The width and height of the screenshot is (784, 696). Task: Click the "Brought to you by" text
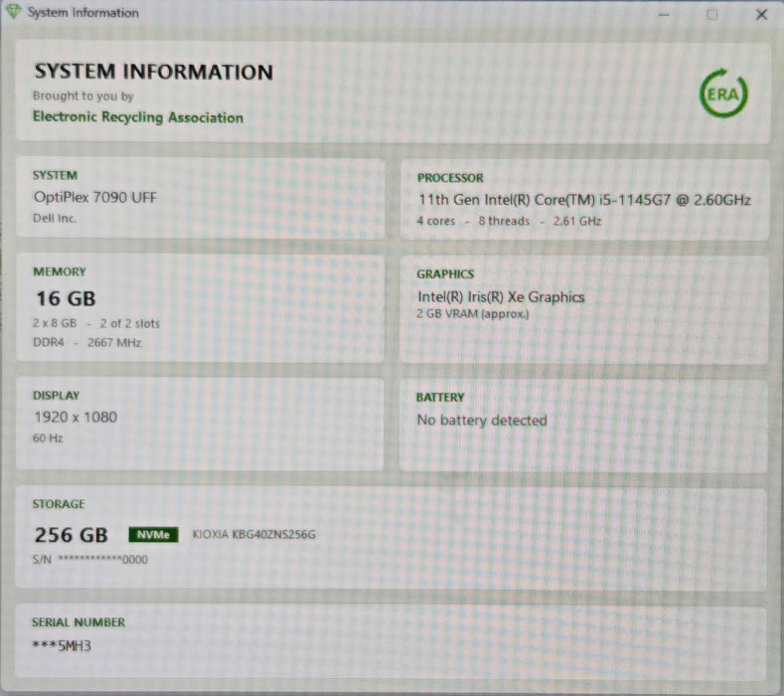(x=83, y=95)
